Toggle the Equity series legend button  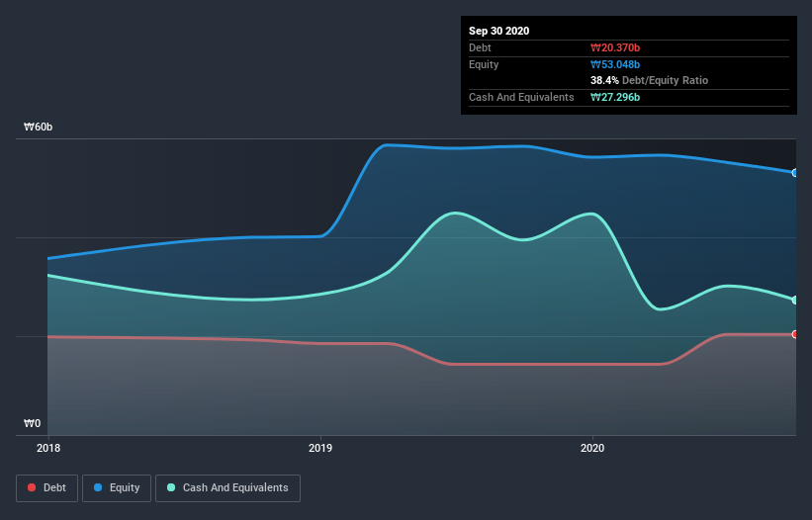point(117,488)
